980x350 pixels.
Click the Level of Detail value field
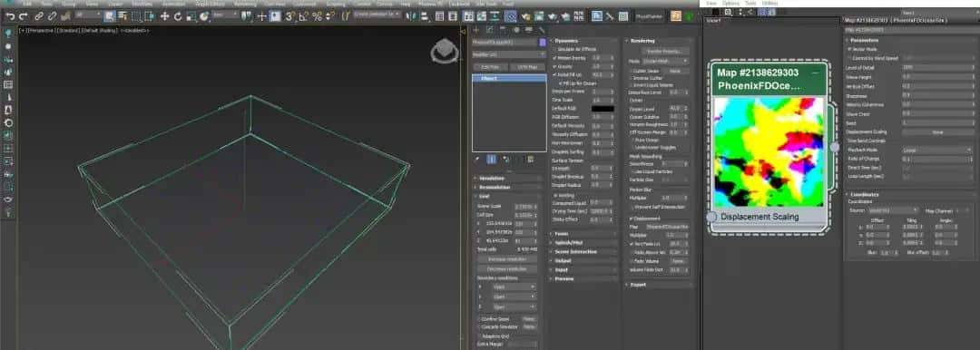pos(936,67)
